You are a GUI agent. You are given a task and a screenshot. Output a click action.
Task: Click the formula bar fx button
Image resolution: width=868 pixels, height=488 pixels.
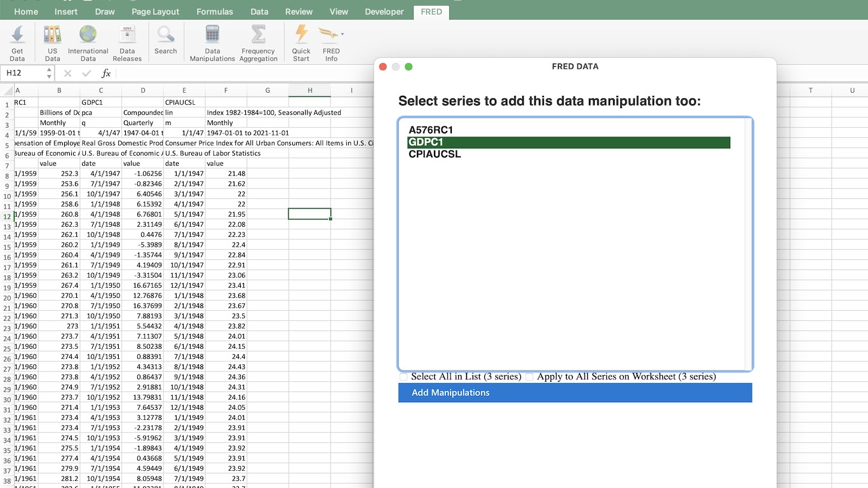tap(106, 73)
